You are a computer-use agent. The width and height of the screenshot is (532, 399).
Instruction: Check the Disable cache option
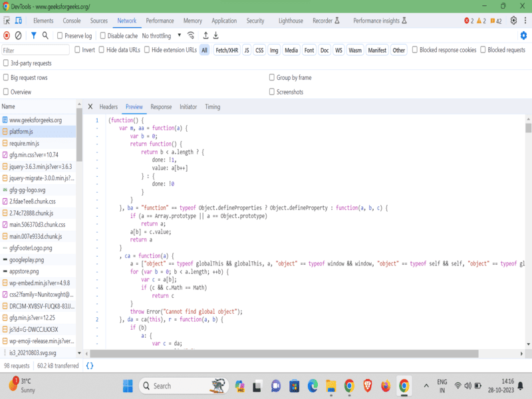pyautogui.click(x=102, y=36)
